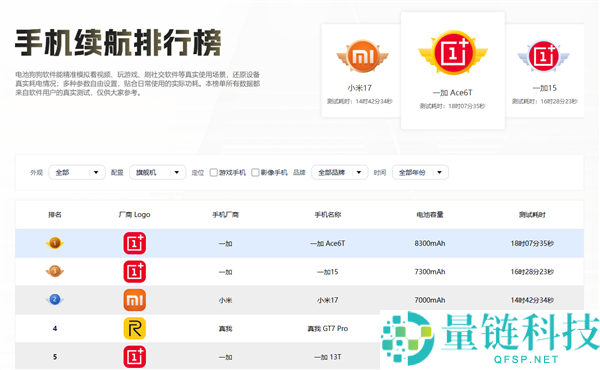Screen dimensions: 600x370
Task: Click the silver OnePlus badge above 一加15
Action: (x=543, y=56)
